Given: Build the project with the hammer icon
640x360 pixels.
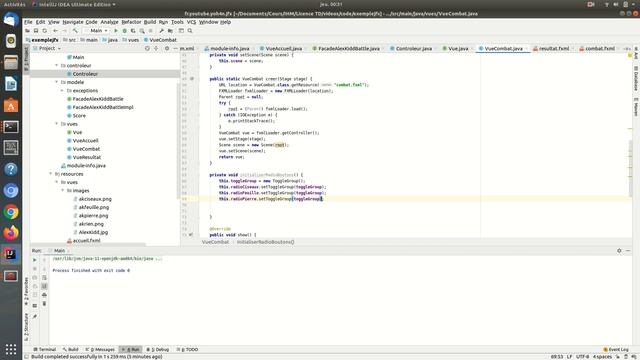Looking at the screenshot, I should [x=75, y=31].
